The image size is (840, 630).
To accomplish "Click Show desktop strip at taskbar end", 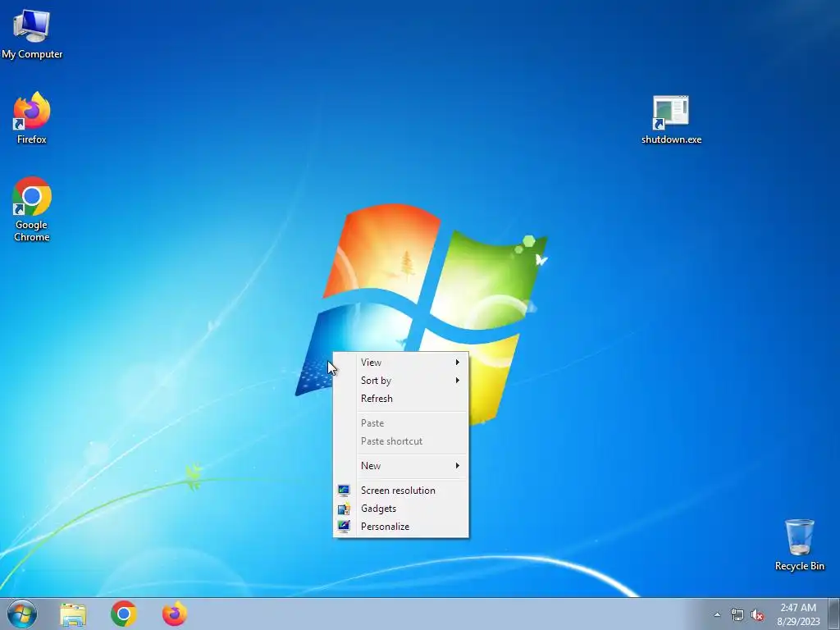I will point(834,614).
